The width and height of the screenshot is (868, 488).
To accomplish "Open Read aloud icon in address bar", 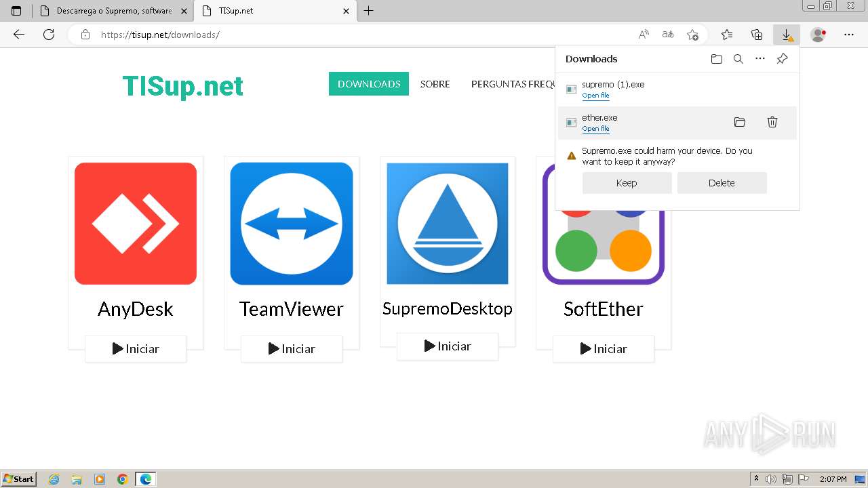I will point(644,35).
